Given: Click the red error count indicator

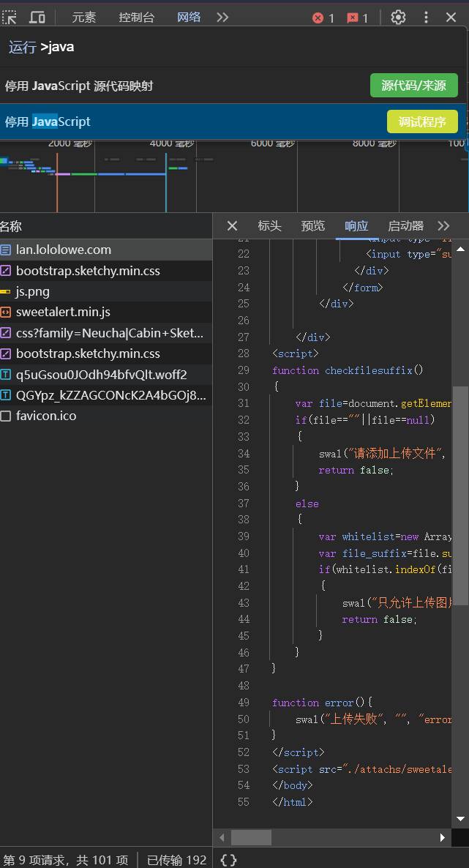Looking at the screenshot, I should [323, 18].
